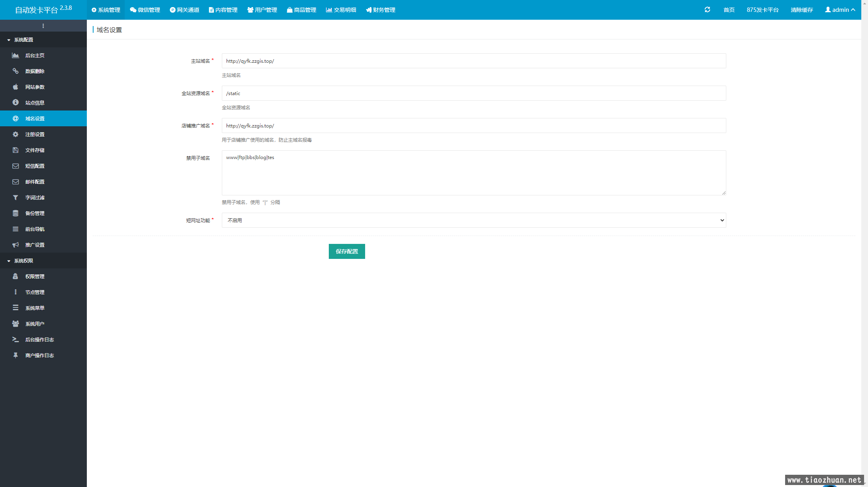This screenshot has width=868, height=487.
Task: Open 短信配置 in the sidebar
Action: pos(43,166)
